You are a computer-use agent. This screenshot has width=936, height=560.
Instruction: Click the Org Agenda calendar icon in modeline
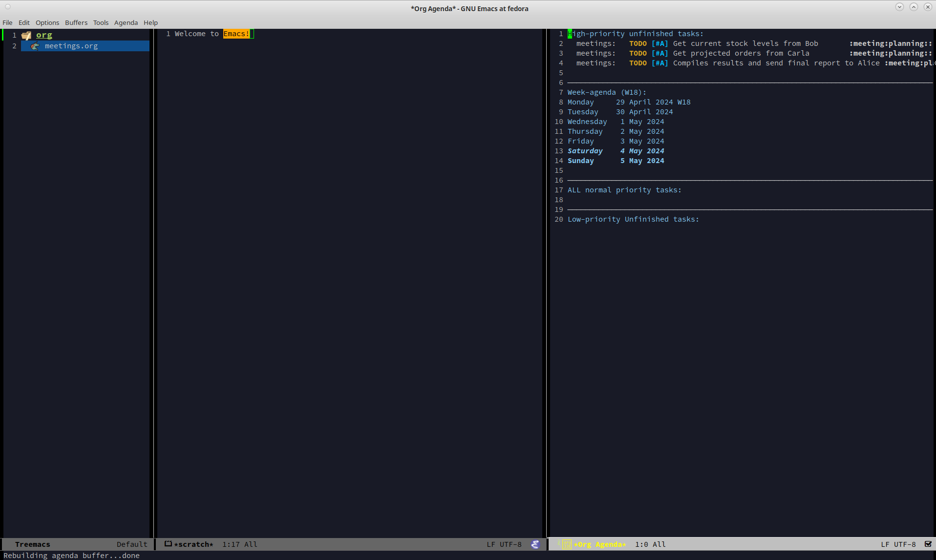(567, 544)
